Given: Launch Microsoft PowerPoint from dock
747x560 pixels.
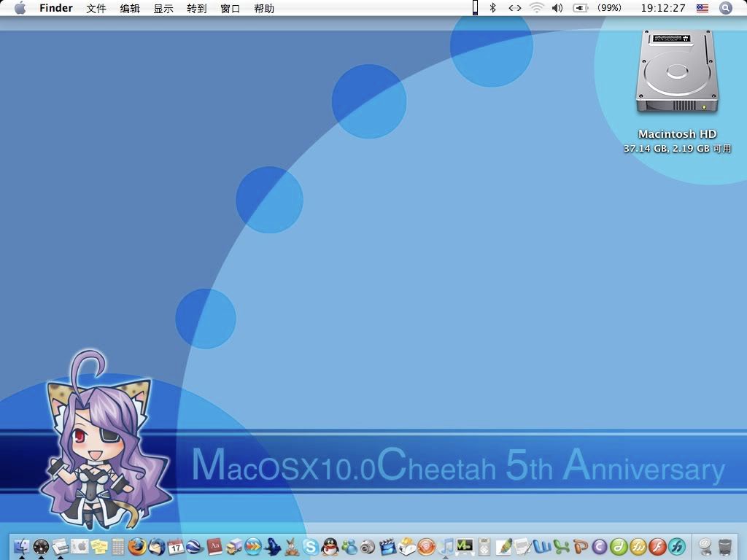Looking at the screenshot, I should pyautogui.click(x=580, y=547).
